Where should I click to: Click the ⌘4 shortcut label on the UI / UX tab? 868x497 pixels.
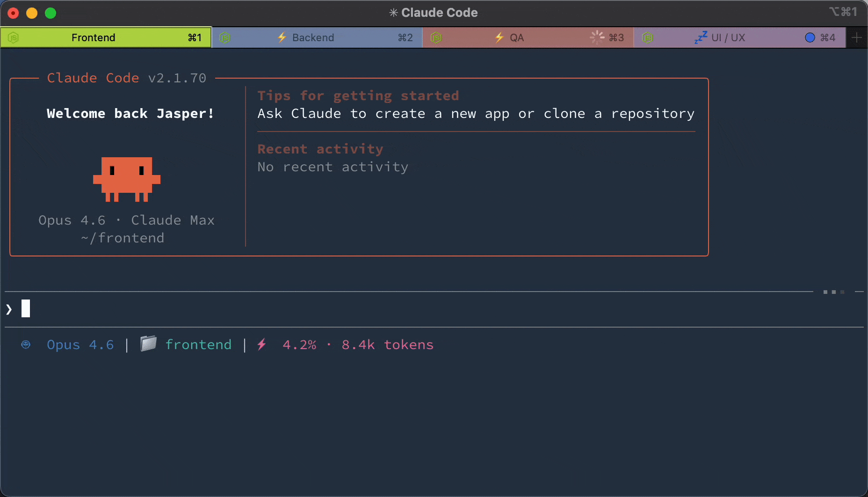828,37
